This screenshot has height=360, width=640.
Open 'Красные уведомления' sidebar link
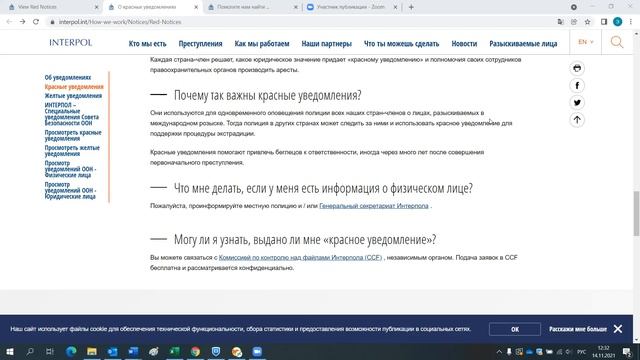(74, 87)
